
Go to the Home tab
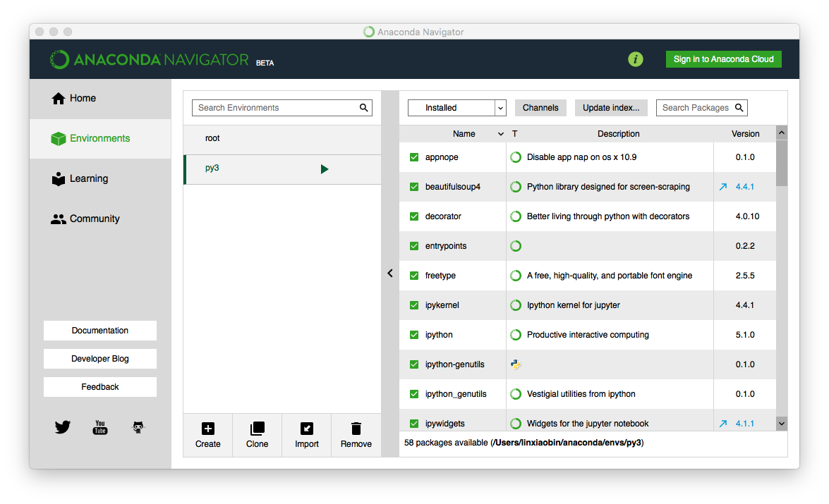[x=83, y=99]
